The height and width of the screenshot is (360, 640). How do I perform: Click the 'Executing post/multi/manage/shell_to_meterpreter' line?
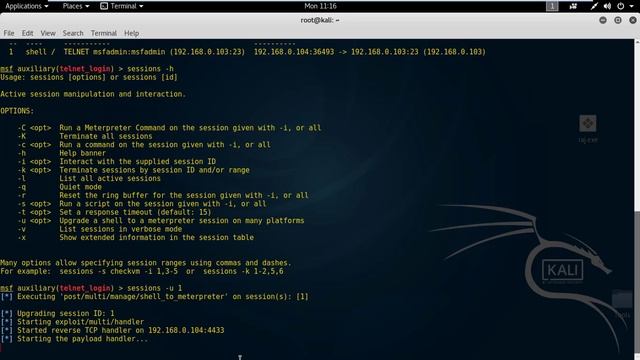point(155,297)
